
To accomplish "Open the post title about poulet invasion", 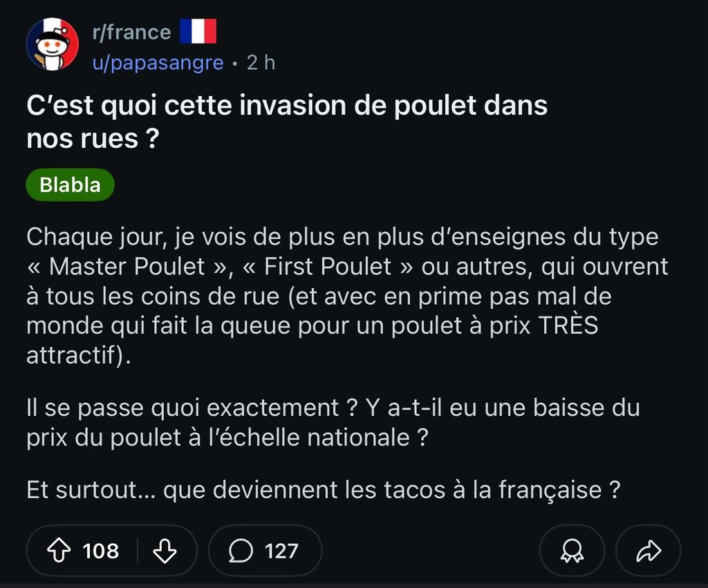I will (x=287, y=122).
